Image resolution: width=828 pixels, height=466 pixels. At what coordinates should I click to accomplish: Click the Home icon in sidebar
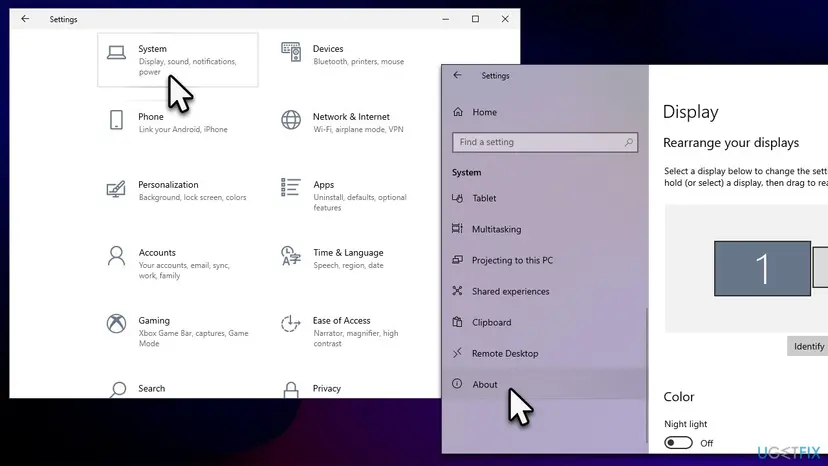(458, 111)
